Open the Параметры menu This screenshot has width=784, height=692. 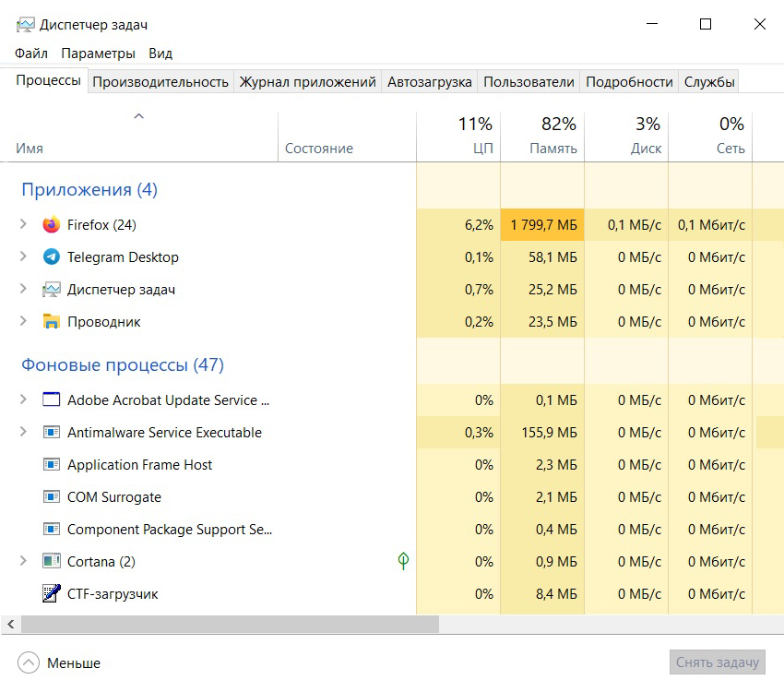point(98,54)
